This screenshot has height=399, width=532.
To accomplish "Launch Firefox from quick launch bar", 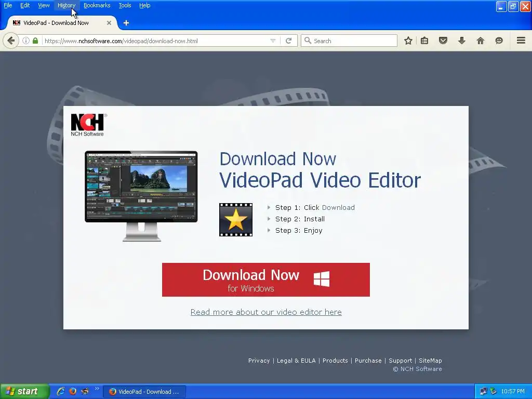I will 73,391.
